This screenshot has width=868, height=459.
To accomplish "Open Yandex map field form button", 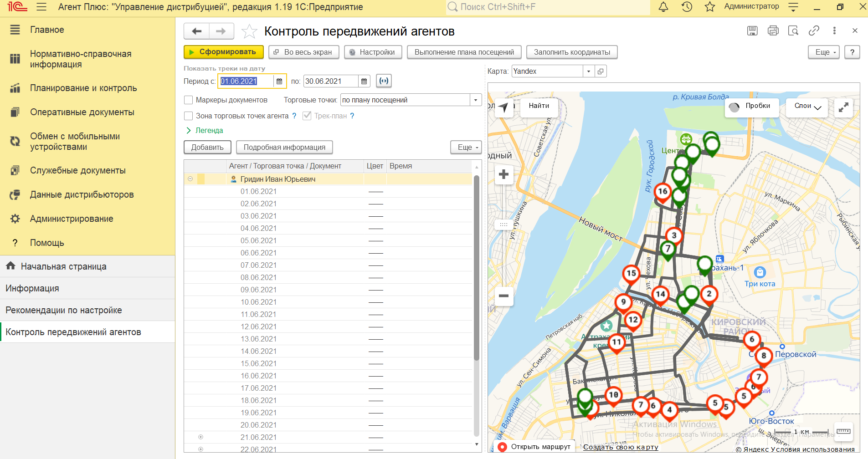I will [601, 71].
